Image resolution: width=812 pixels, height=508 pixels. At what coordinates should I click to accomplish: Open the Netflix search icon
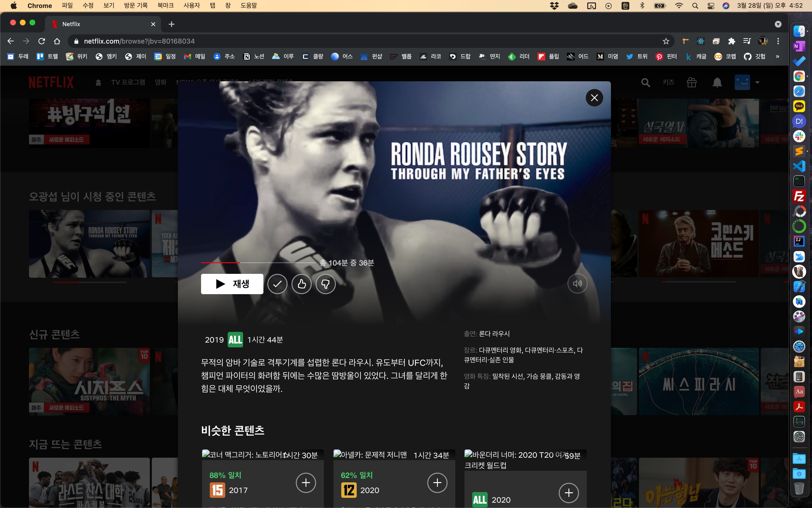coord(645,82)
